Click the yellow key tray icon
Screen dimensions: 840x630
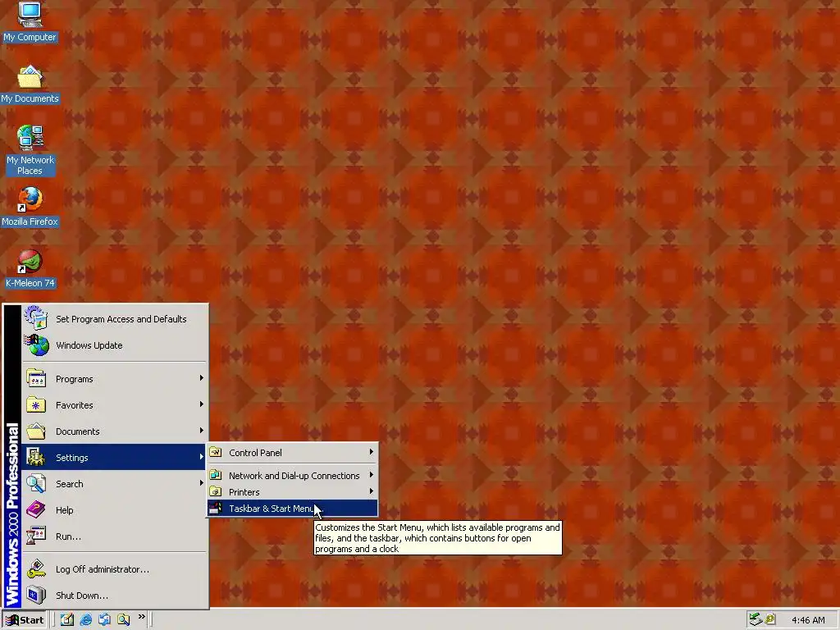coord(770,619)
